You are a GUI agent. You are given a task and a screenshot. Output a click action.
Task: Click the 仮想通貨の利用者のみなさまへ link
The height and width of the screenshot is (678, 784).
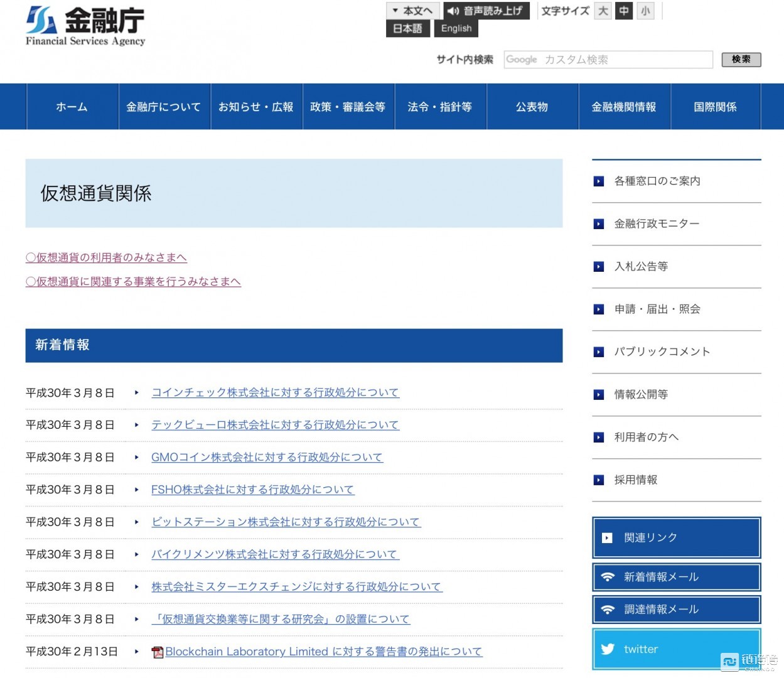[105, 257]
